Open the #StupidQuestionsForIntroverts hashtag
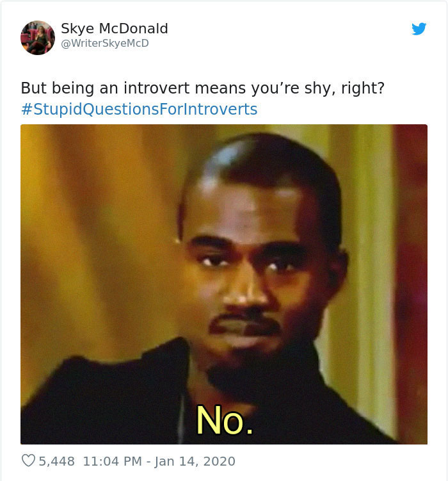Viewport: 448px width, 481px height. 140,110
